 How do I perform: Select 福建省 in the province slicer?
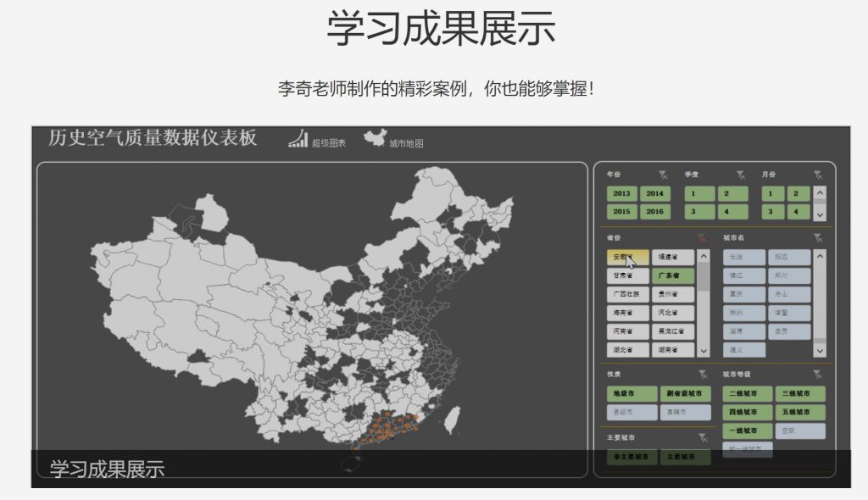pyautogui.click(x=673, y=257)
